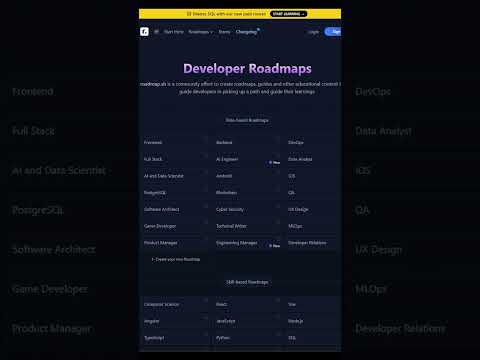Click the Login link
The image size is (480, 360).
313,32
